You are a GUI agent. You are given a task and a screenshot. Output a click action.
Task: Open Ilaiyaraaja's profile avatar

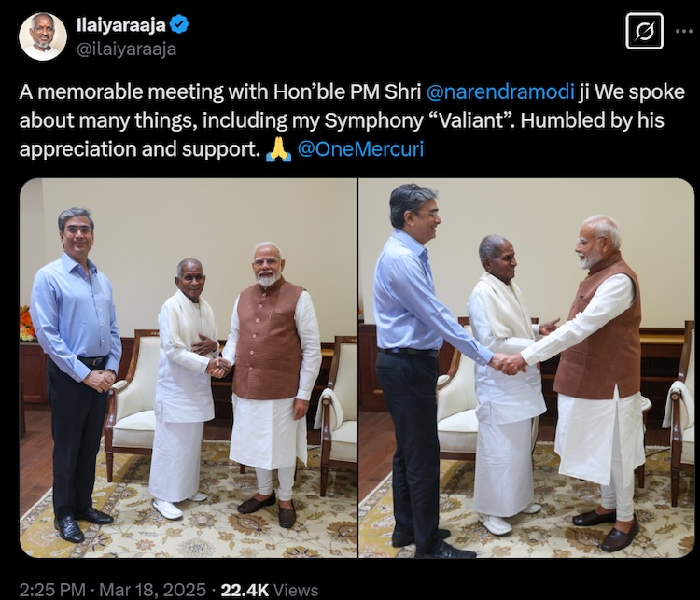click(x=43, y=36)
